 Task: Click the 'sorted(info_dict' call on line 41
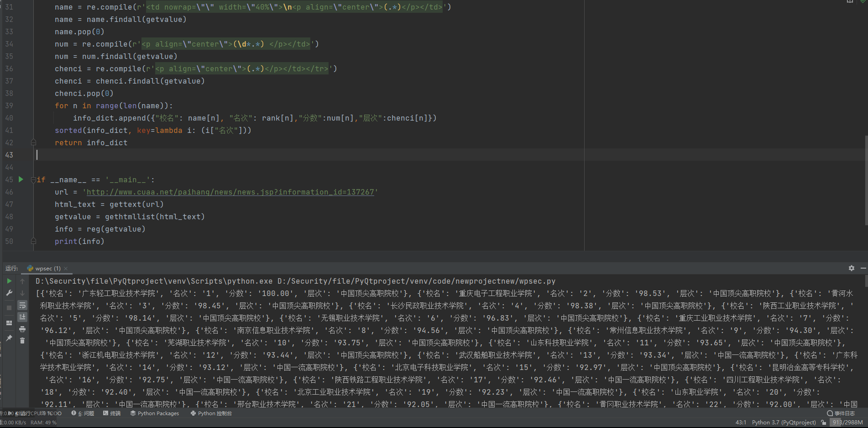click(91, 131)
